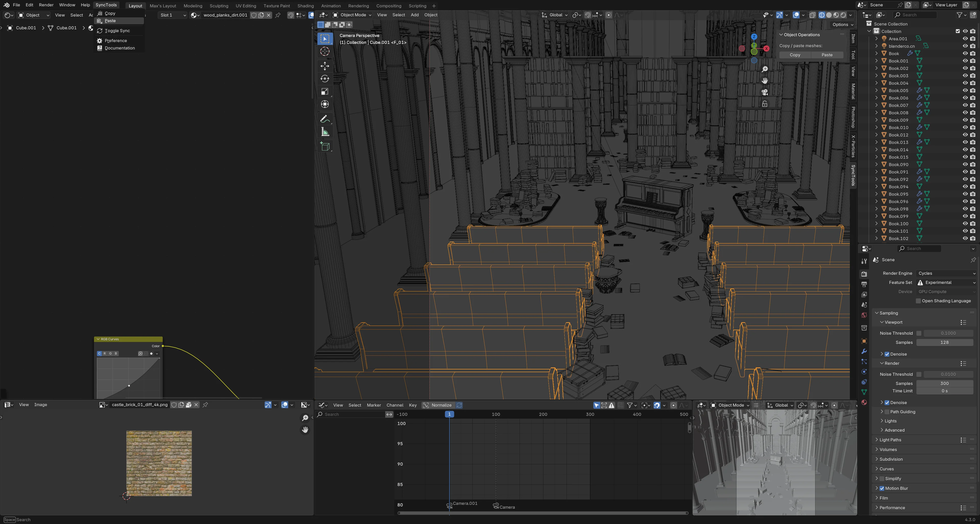Pick the Annotate tool
Viewport: 980px width, 524px height.
pos(325,119)
